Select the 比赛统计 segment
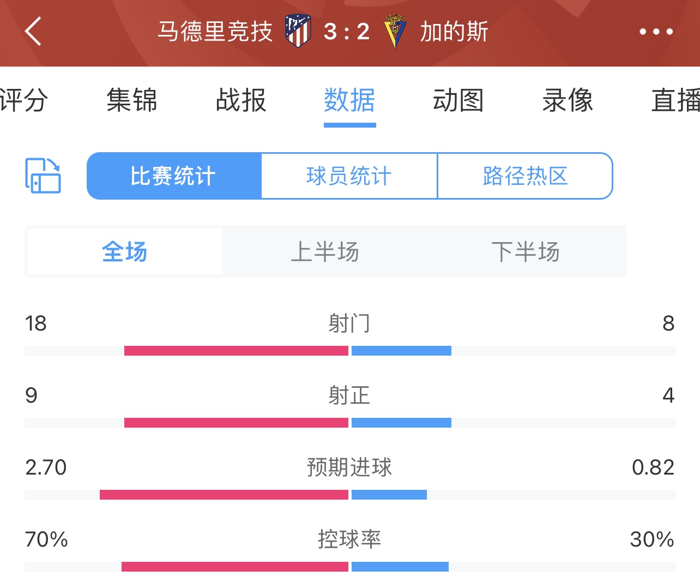The width and height of the screenshot is (700, 588). (x=174, y=176)
